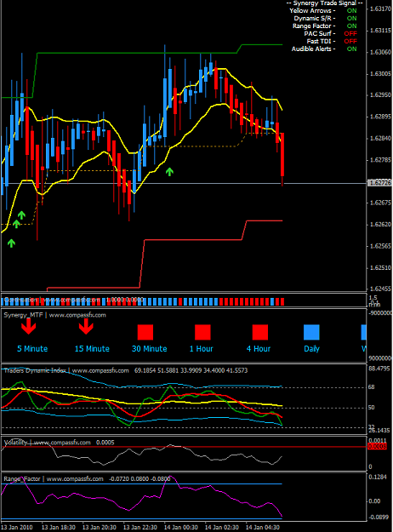Click the Confirmation indicator title
This screenshot has height=532, width=393.
52,300
